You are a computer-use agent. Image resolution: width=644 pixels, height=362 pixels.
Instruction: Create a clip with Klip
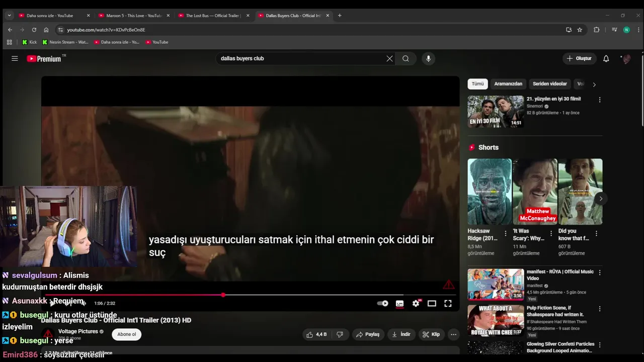point(431,334)
